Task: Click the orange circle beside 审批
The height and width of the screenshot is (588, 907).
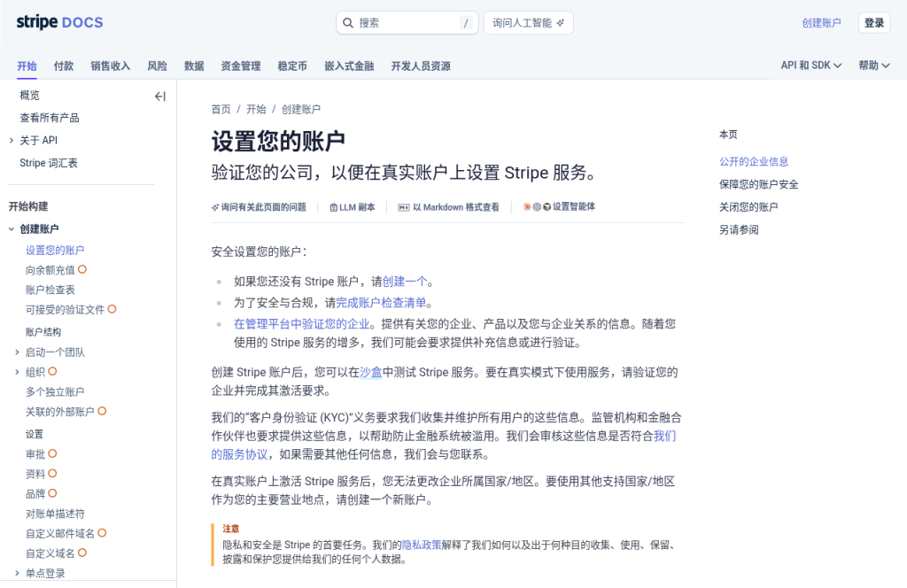Action: (x=52, y=454)
